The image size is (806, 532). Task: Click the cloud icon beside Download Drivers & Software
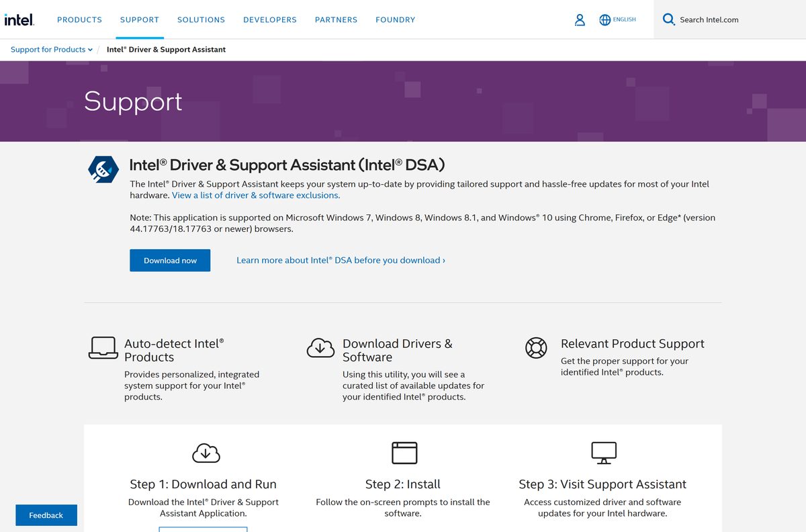tap(321, 347)
